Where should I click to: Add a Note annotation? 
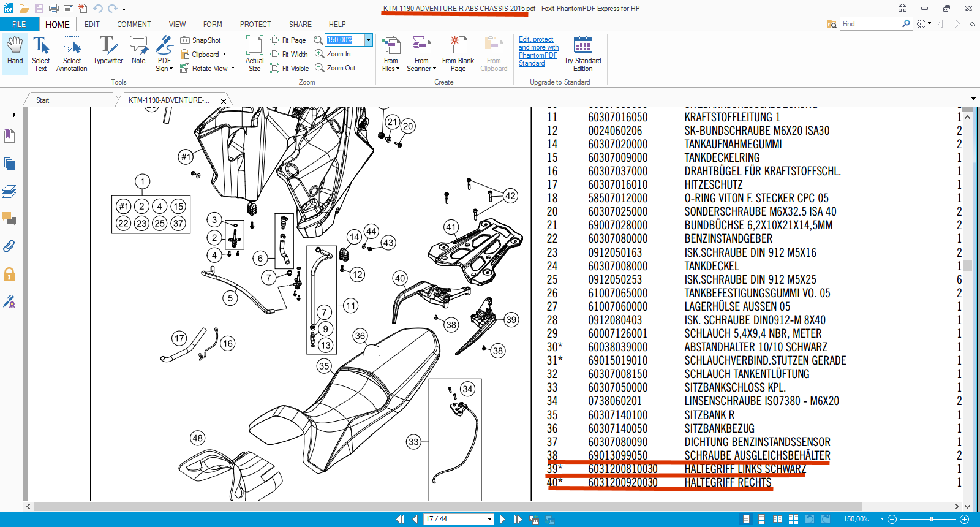point(138,51)
